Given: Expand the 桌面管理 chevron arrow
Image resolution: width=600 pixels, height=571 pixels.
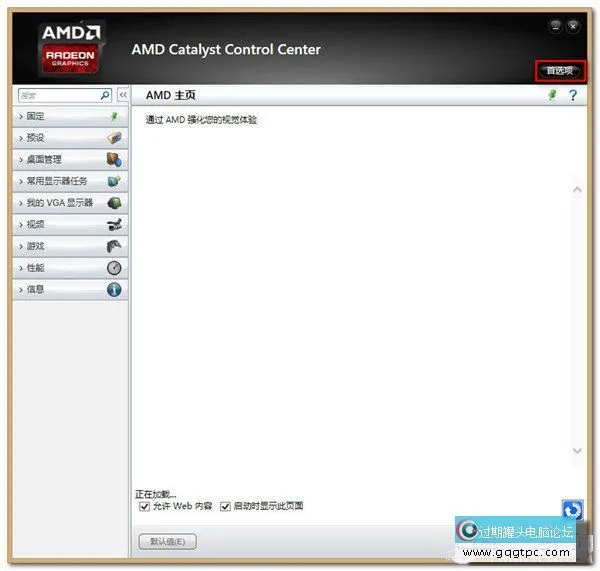Looking at the screenshot, I should click(x=20, y=160).
